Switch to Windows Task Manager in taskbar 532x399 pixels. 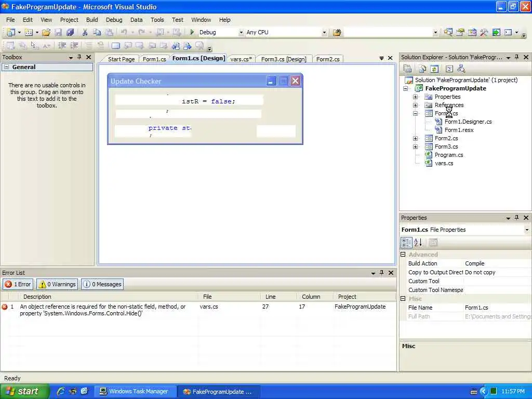pos(135,391)
